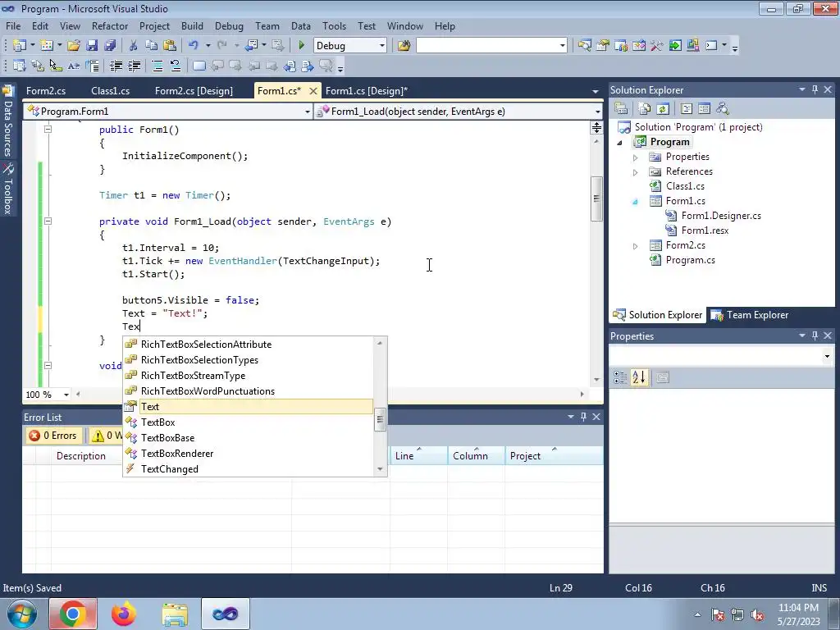Open the Command Window icon
Viewport: 840px width, 630px height.
tap(711, 46)
